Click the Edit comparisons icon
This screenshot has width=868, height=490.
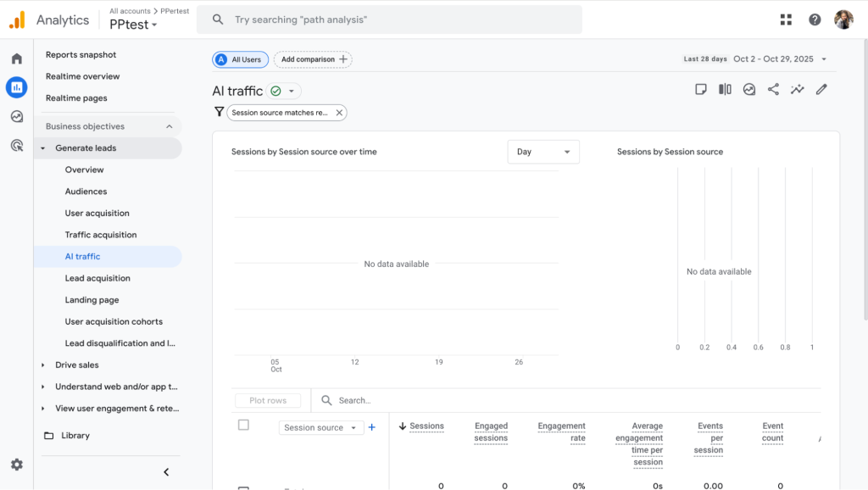pos(725,90)
